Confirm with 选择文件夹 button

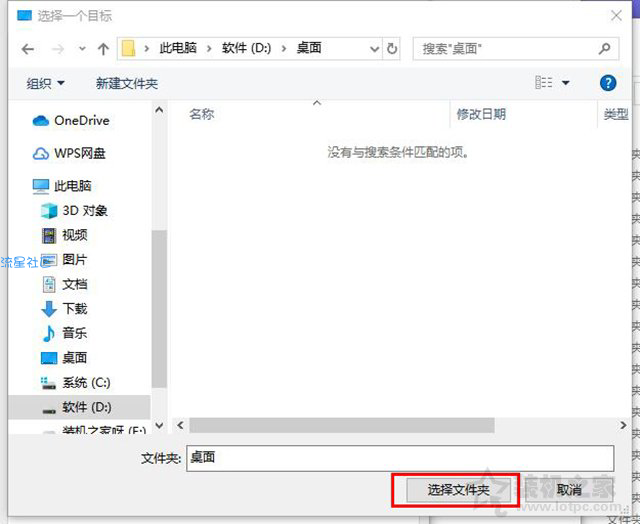(x=459, y=490)
